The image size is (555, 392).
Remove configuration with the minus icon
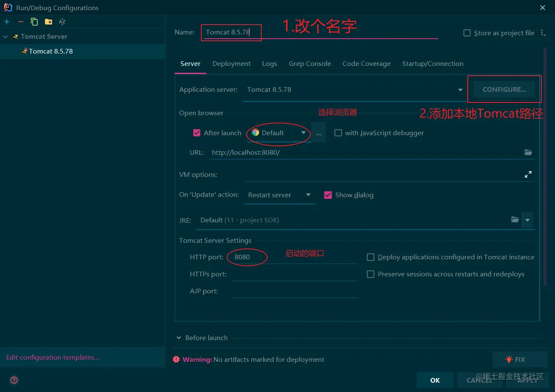pyautogui.click(x=20, y=22)
